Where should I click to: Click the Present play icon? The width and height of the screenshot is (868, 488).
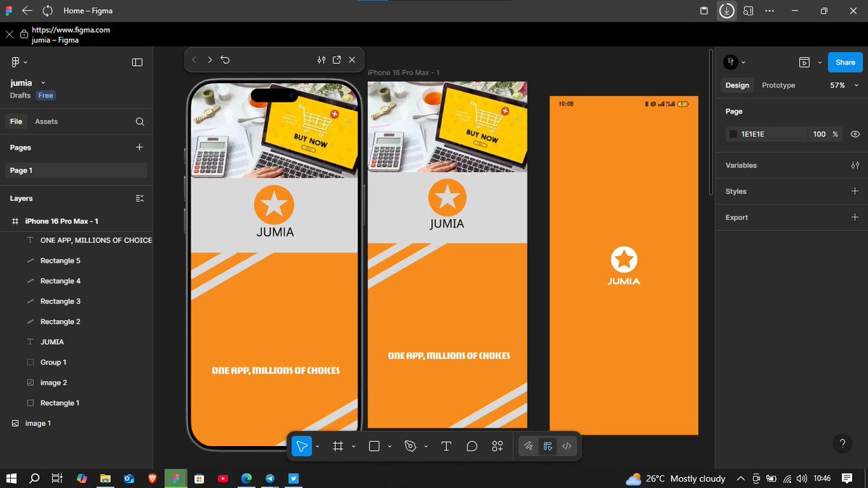[804, 62]
